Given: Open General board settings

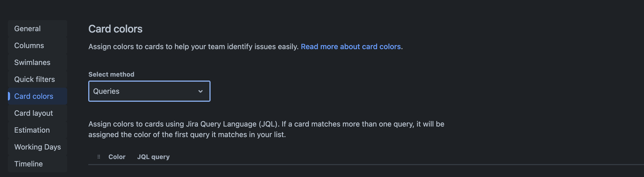Looking at the screenshot, I should [x=27, y=29].
